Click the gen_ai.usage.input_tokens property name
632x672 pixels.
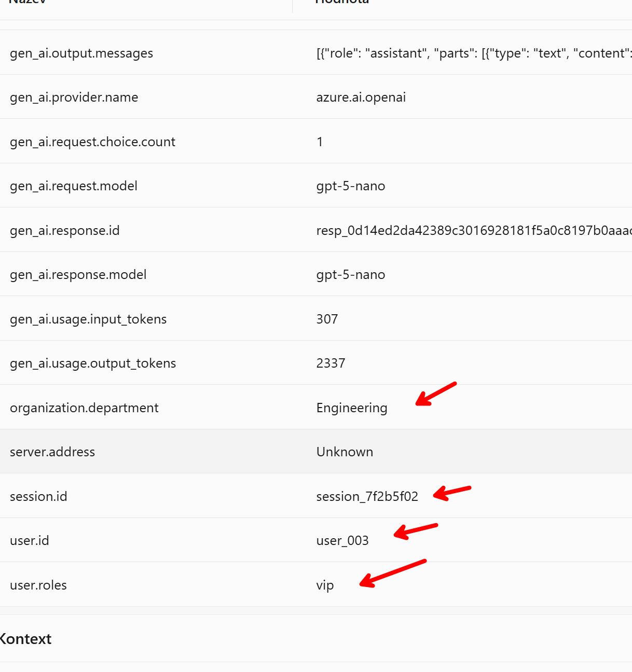[x=88, y=319]
